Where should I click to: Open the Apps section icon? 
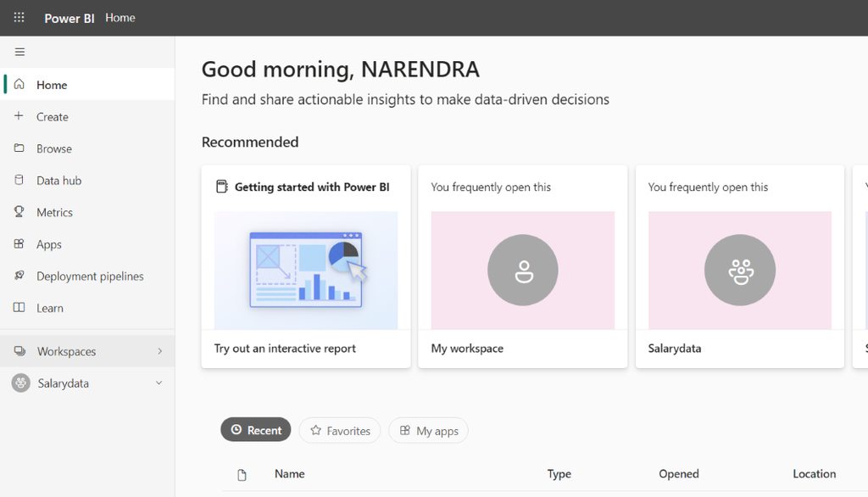coord(19,244)
